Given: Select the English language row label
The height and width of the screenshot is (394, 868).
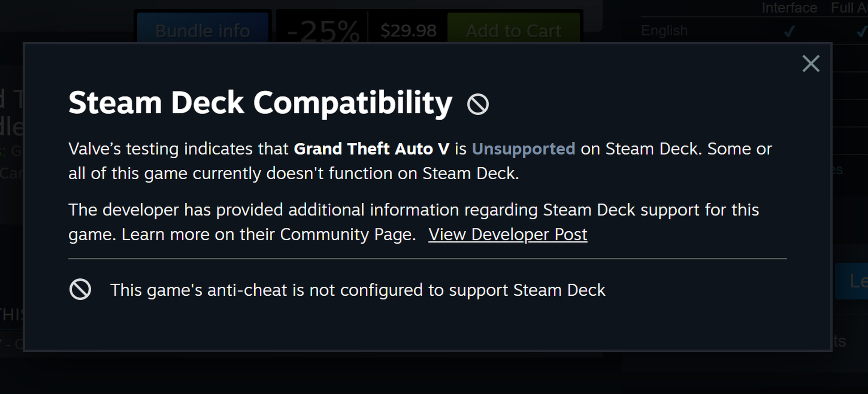Looking at the screenshot, I should (x=664, y=31).
